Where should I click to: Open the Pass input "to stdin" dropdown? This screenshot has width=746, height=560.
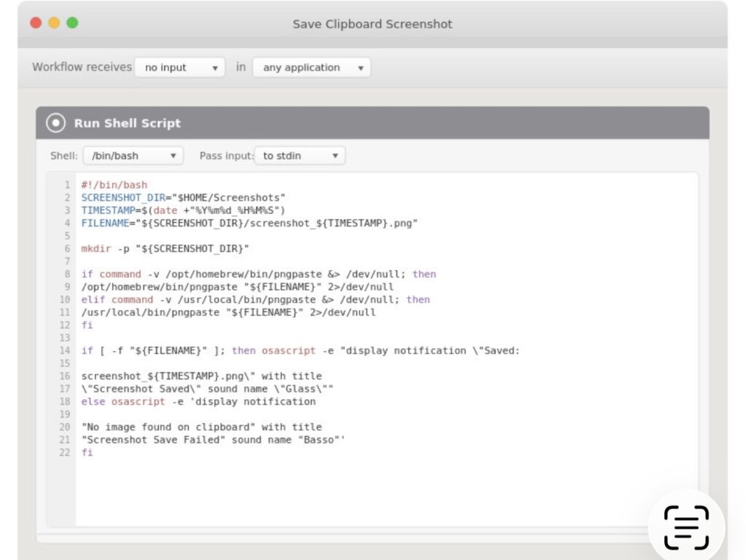299,156
